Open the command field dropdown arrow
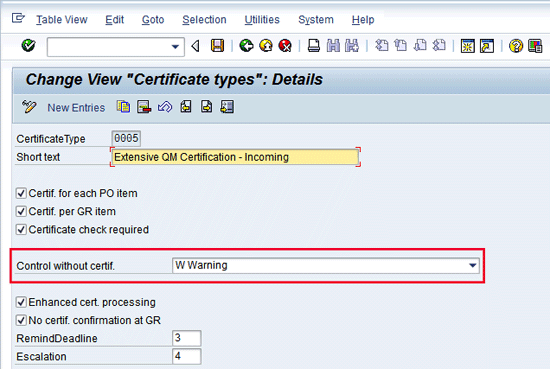The width and height of the screenshot is (550, 369). tap(175, 47)
